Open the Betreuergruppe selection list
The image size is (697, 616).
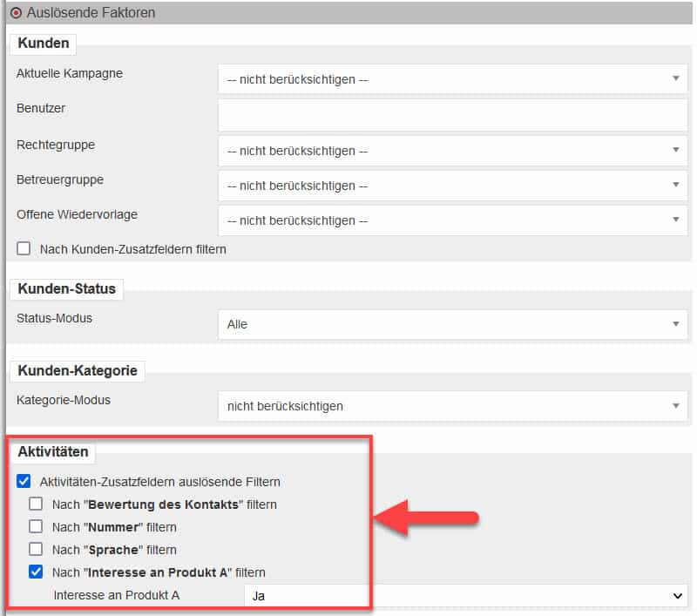click(452, 186)
